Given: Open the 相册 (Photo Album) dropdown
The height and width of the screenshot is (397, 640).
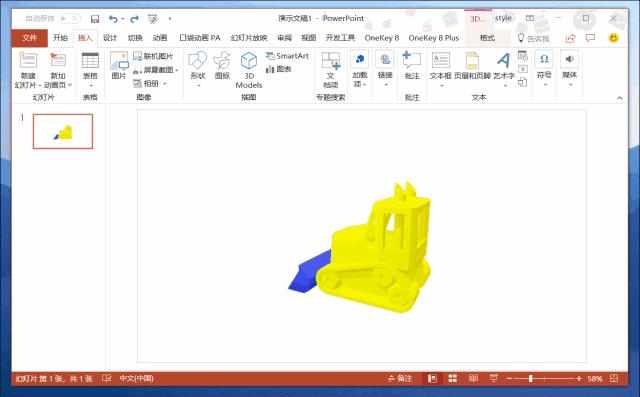Looking at the screenshot, I should [x=150, y=83].
